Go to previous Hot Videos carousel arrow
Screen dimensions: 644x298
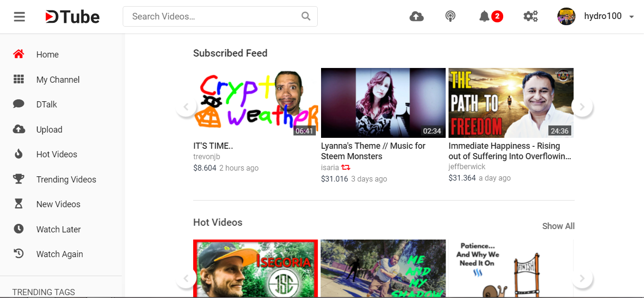tap(186, 279)
